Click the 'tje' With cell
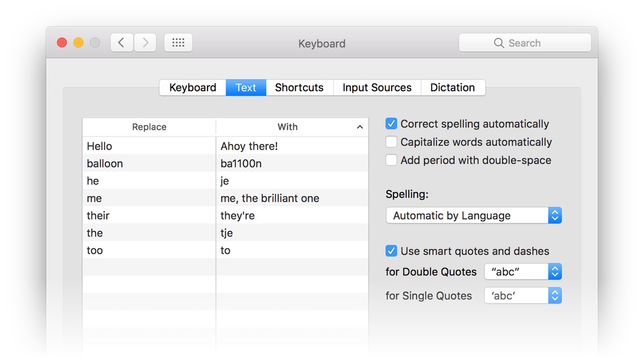Screen dimensions: 644x364 (x=292, y=233)
